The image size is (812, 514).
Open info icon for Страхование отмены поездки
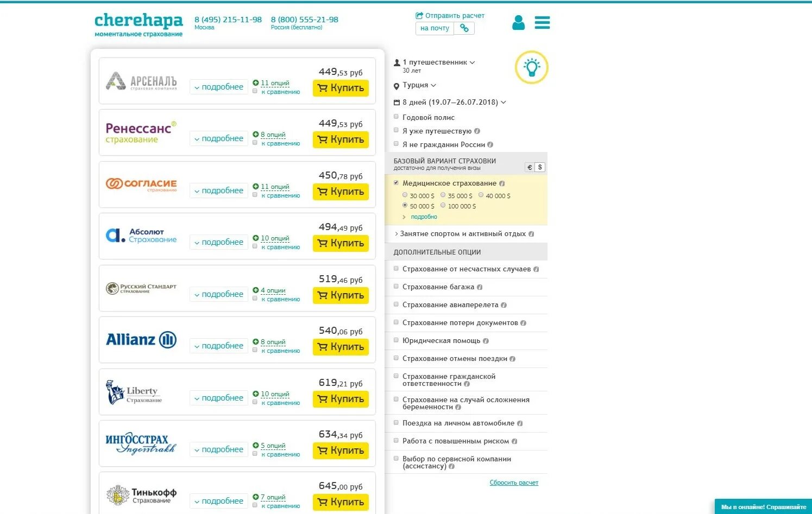click(x=512, y=359)
